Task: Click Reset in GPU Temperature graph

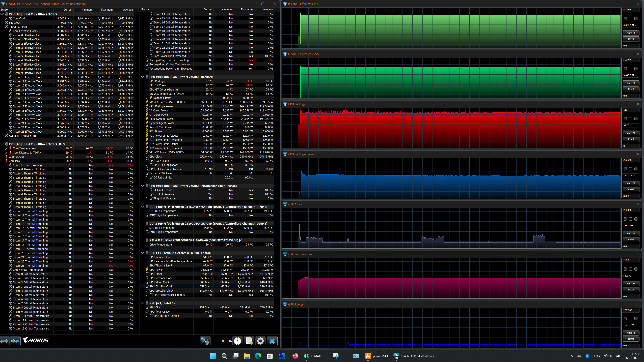Action: (x=631, y=290)
